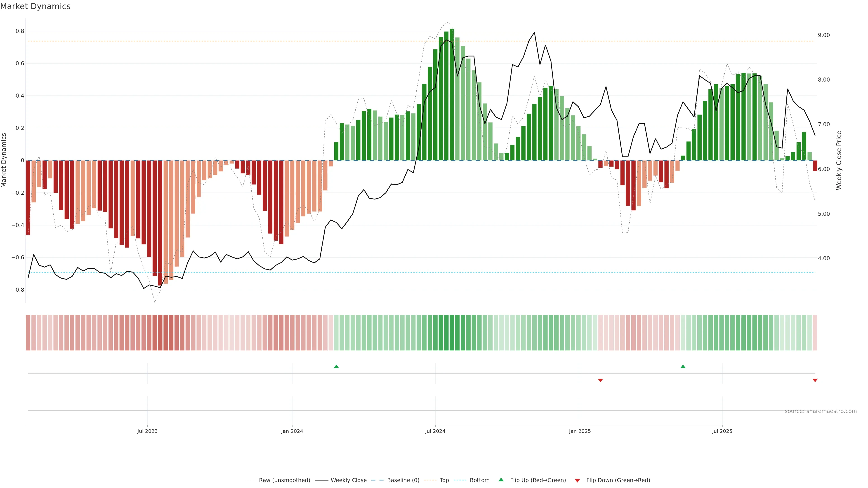
Task: Click the Flip Down legend triangle icon
Action: [577, 480]
